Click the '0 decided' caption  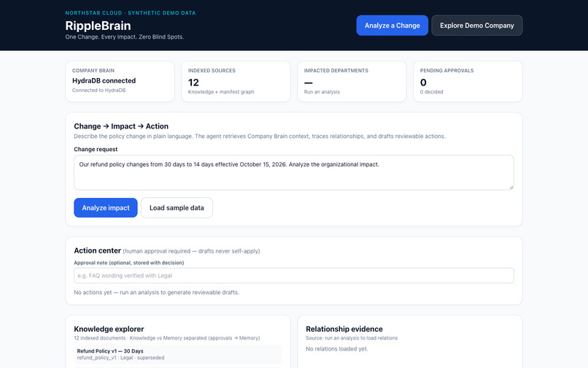(x=431, y=91)
